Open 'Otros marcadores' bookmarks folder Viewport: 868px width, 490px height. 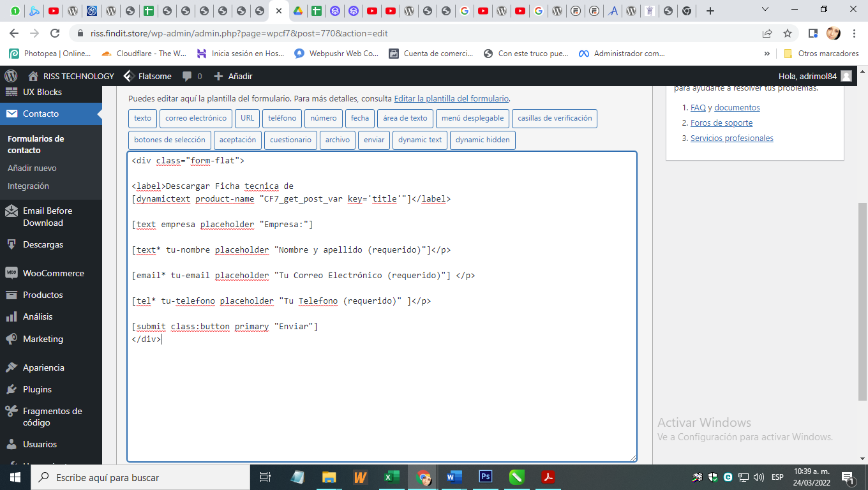[822, 54]
